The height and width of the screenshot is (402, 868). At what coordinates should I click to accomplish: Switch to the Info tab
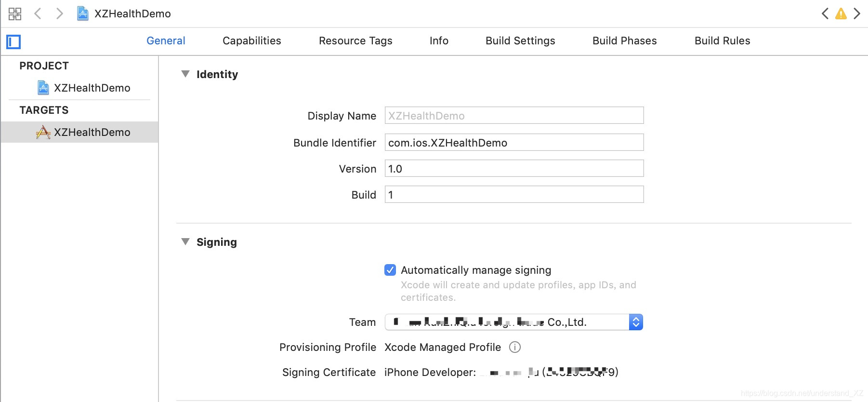[439, 41]
